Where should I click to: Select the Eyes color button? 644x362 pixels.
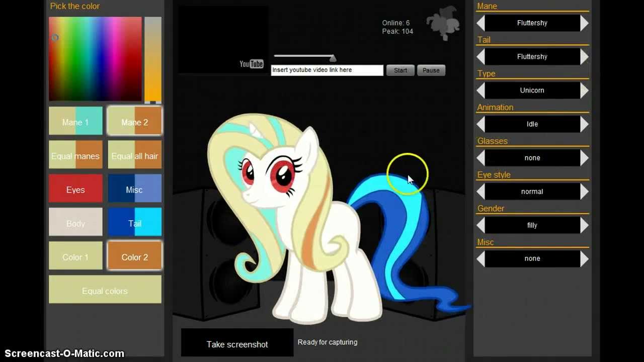click(x=75, y=189)
